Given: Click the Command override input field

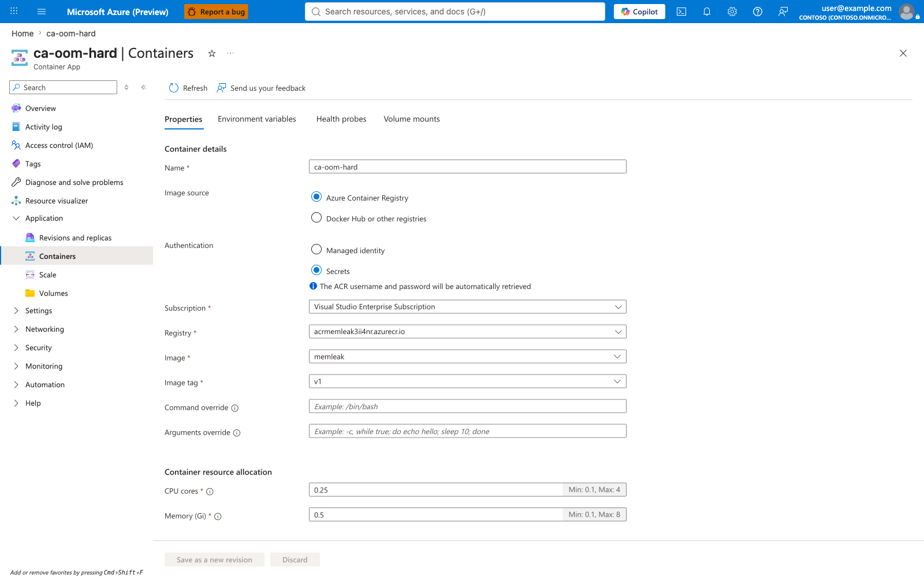Looking at the screenshot, I should pyautogui.click(x=468, y=406).
